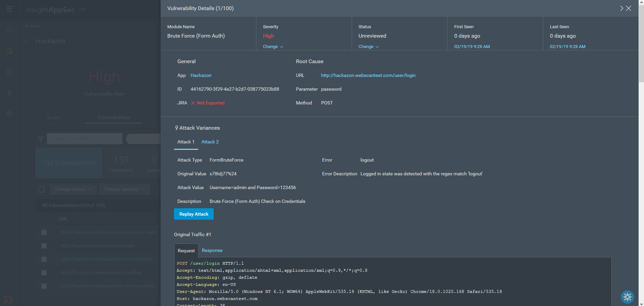Open the hamburger navigation menu
Image resolution: width=644 pixels, height=306 pixels.
pyautogui.click(x=9, y=9)
